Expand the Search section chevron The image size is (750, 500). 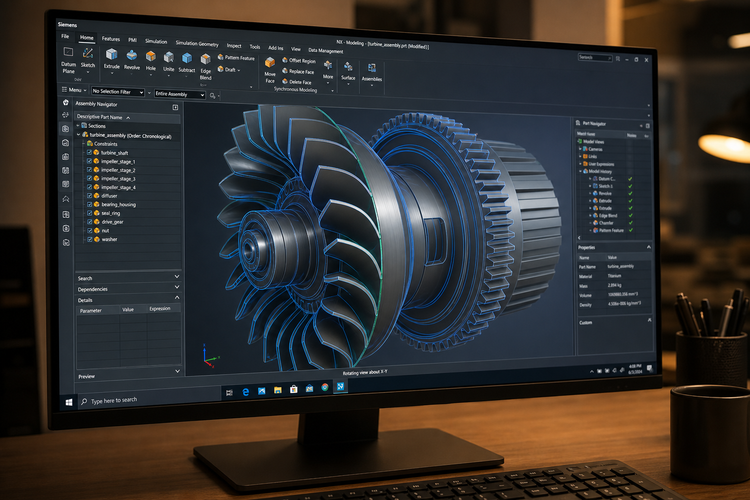(x=177, y=277)
